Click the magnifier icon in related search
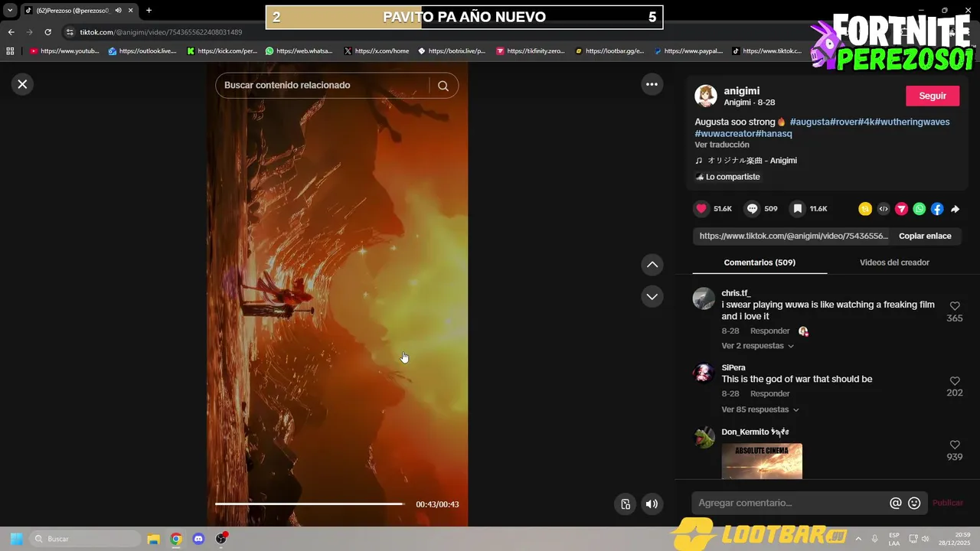Viewport: 980px width, 551px height. pos(443,86)
